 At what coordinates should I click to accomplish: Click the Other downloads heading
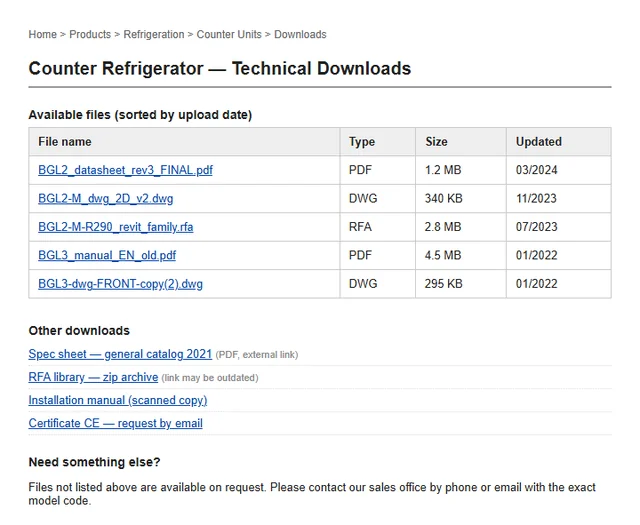click(x=79, y=331)
